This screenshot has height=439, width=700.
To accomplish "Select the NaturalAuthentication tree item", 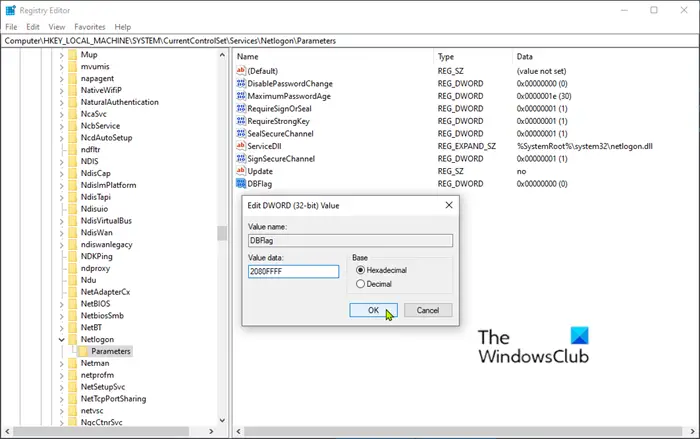I will click(119, 102).
